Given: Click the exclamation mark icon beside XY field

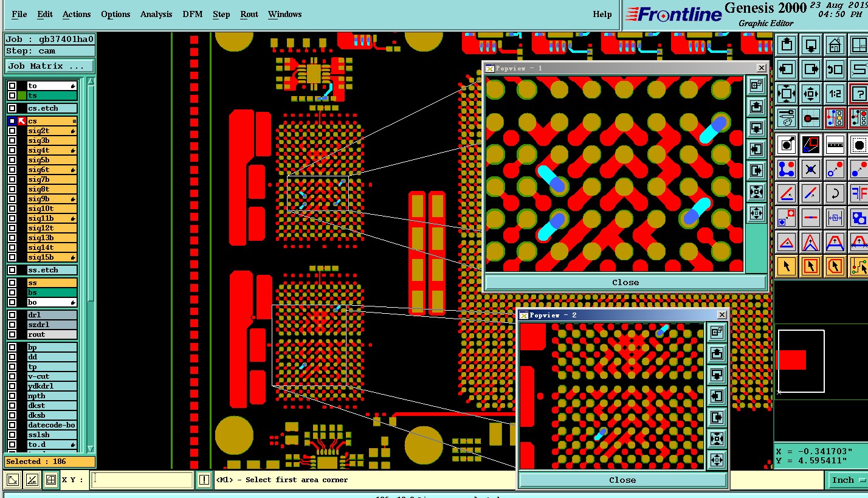Looking at the screenshot, I should tap(204, 480).
